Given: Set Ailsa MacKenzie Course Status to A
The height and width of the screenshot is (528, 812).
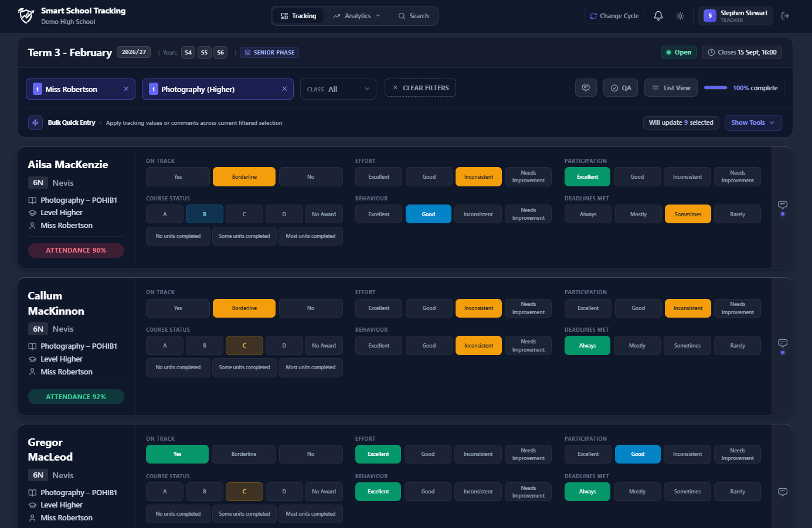Looking at the screenshot, I should coord(165,214).
